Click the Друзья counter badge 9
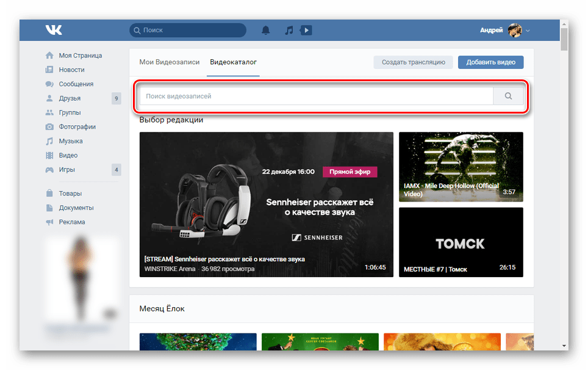This screenshot has width=588, height=370. 117,98
